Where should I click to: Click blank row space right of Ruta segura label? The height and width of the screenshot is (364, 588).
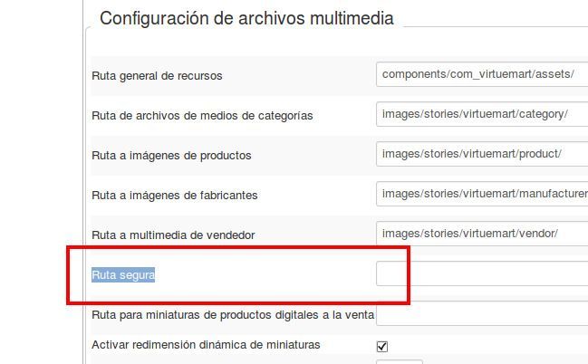coord(263,274)
